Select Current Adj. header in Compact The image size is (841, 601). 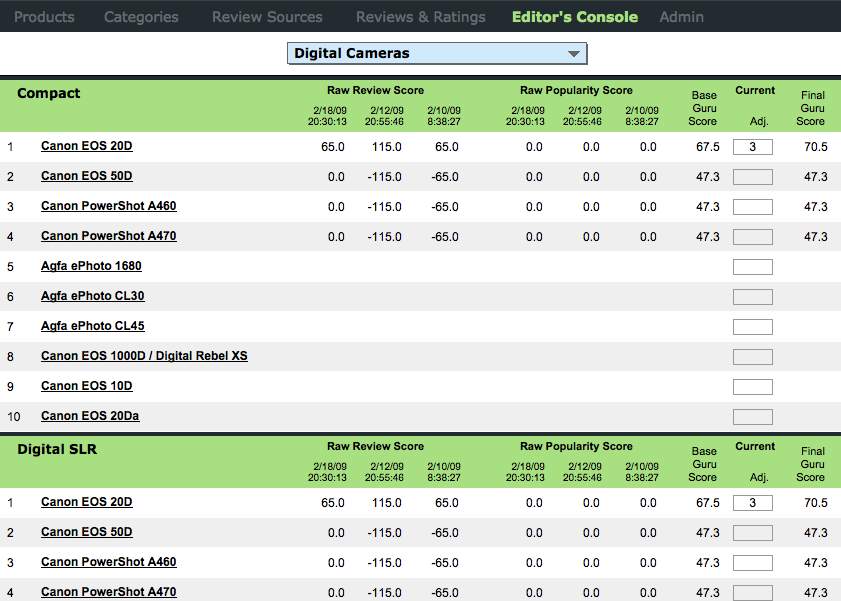click(755, 106)
